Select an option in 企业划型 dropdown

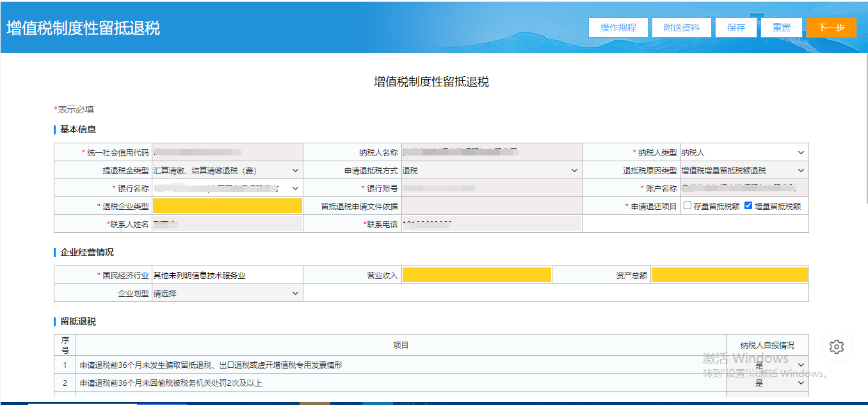click(x=227, y=293)
